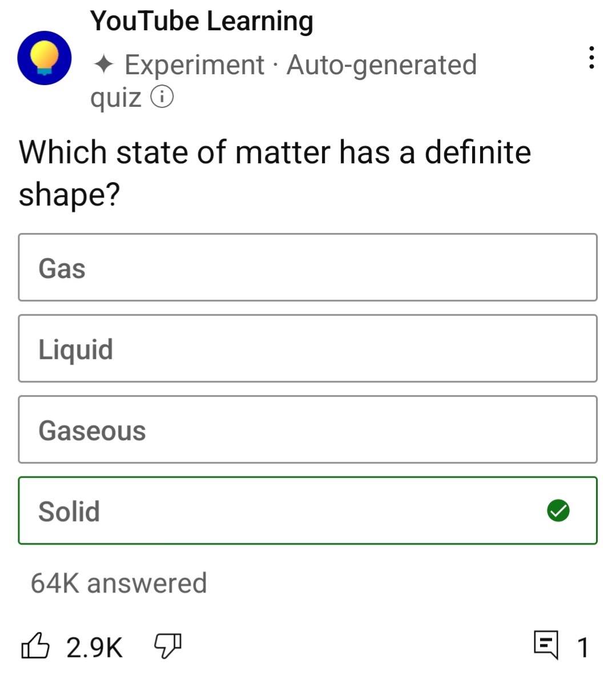616x677 pixels.
Task: Click the 64K answered text
Action: pos(119,583)
